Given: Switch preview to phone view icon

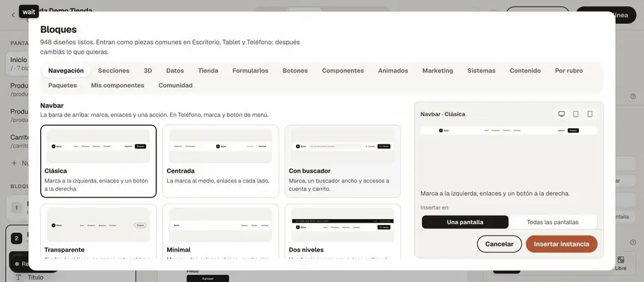Looking at the screenshot, I should tap(590, 114).
